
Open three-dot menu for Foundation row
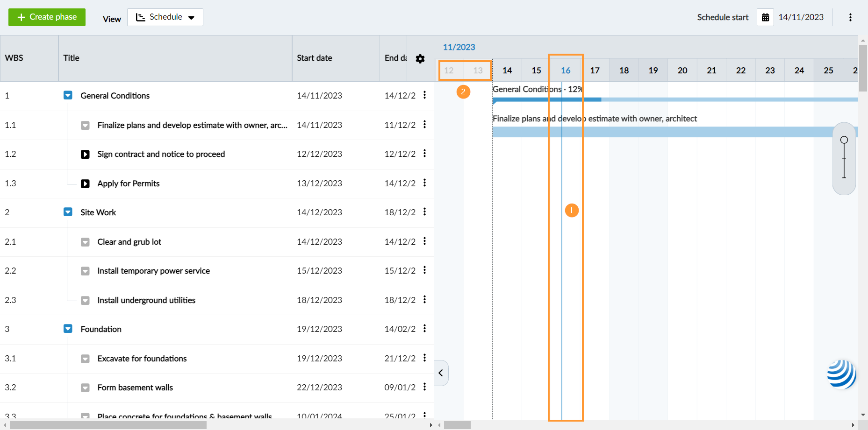[424, 329]
